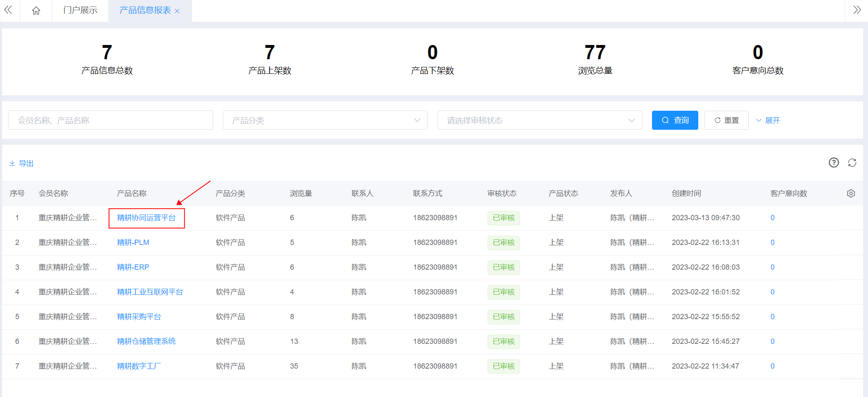Open table column settings gear
The height and width of the screenshot is (397, 868).
[x=851, y=193]
